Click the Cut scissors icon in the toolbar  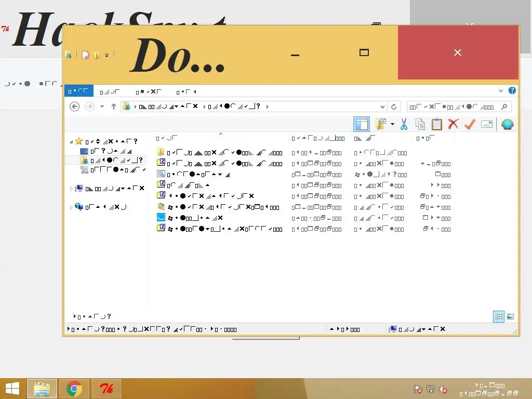[x=403, y=124]
